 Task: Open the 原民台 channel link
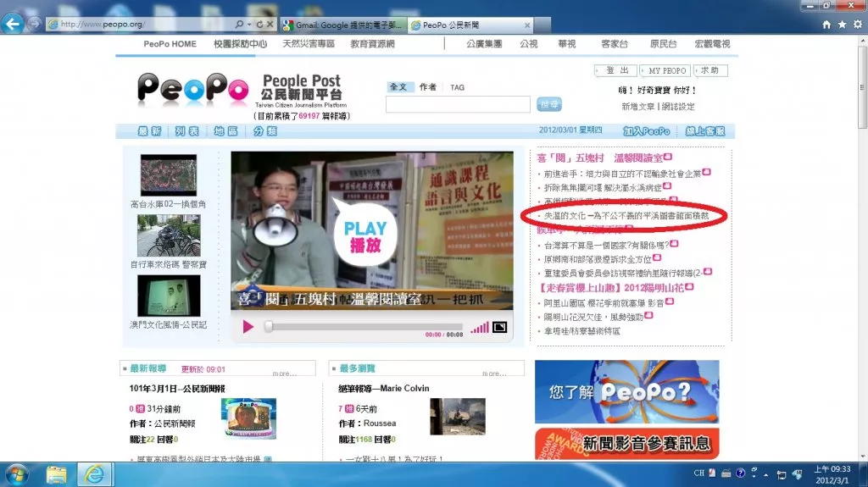coord(663,44)
